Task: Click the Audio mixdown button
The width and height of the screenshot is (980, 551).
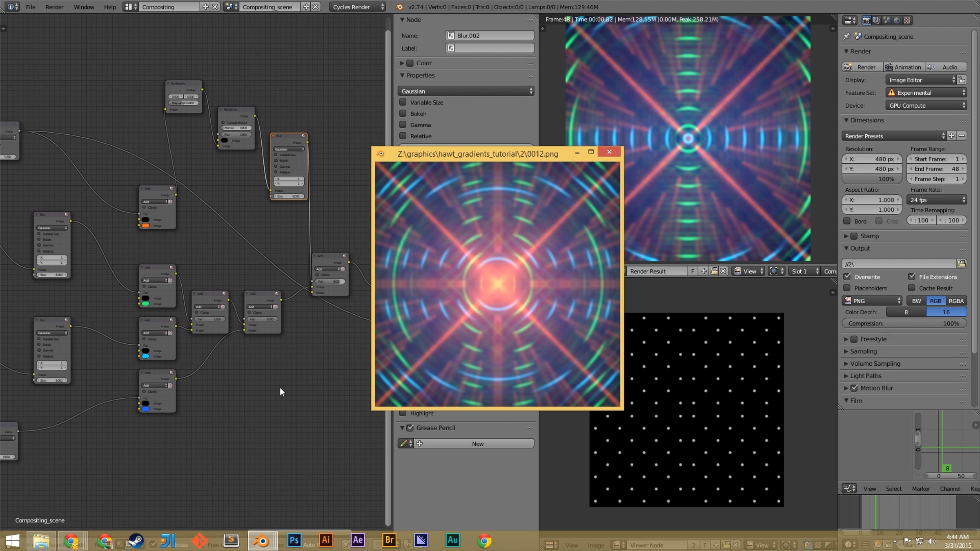Action: 945,67
